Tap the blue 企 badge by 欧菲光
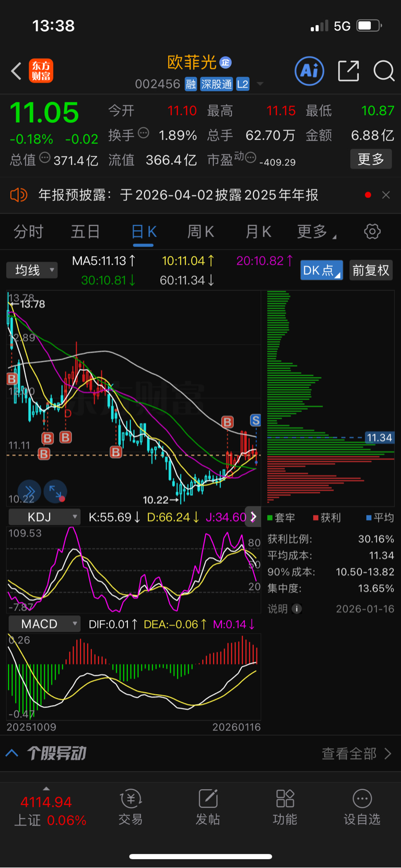 [x=226, y=63]
